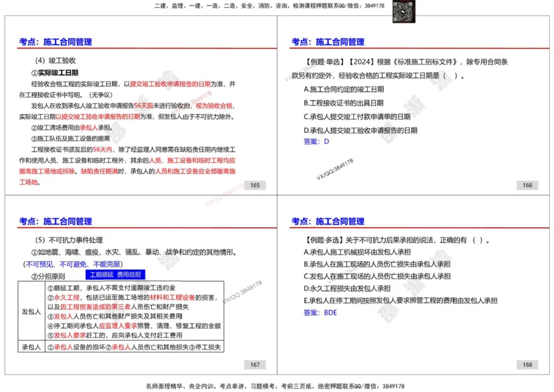Click the 【例题·单选】【2024】 question line
Image resolution: width=554 pixels, height=392 pixels.
click(x=406, y=62)
